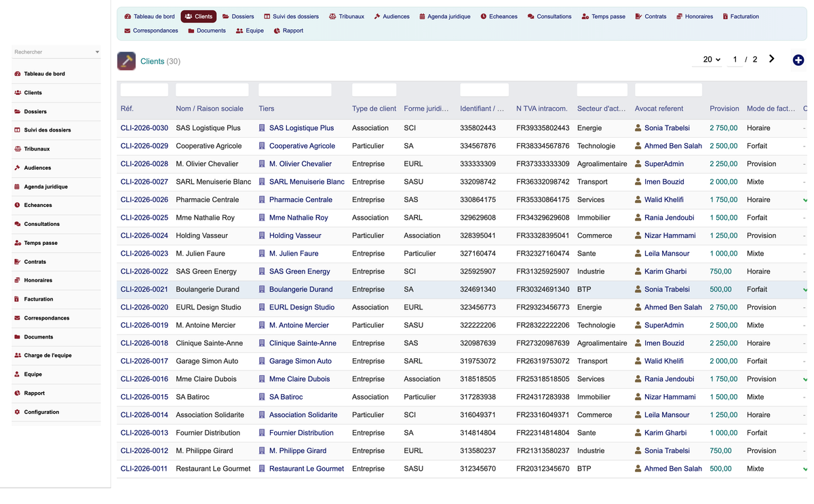Image resolution: width=814 pixels, height=504 pixels.
Task: Click sidebar Documents folder icon
Action: [x=18, y=337]
